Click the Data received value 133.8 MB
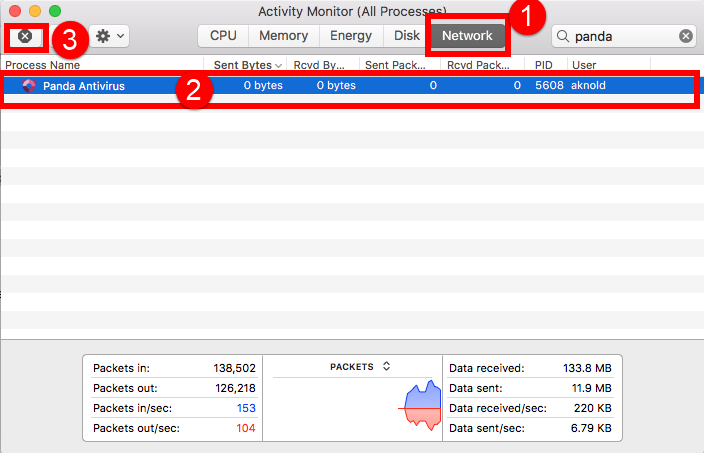The width and height of the screenshot is (704, 453). tap(587, 368)
